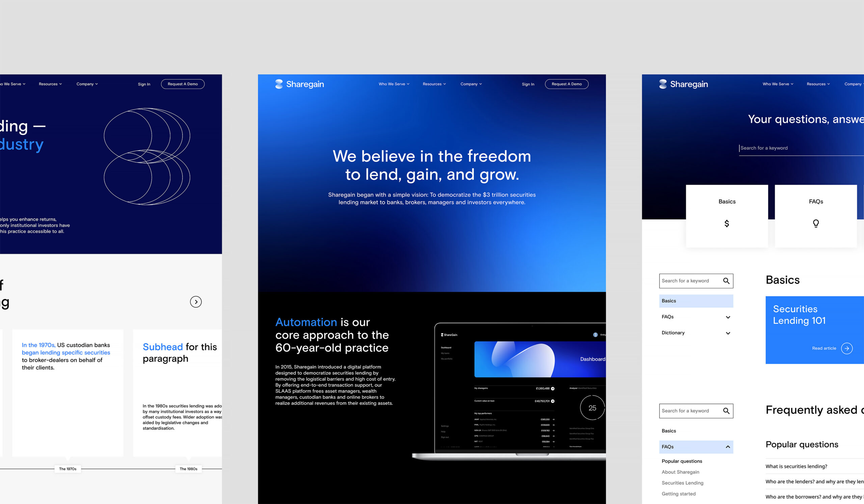
Task: Select the highlighted Basics item in upper sidebar
Action: coord(696,301)
